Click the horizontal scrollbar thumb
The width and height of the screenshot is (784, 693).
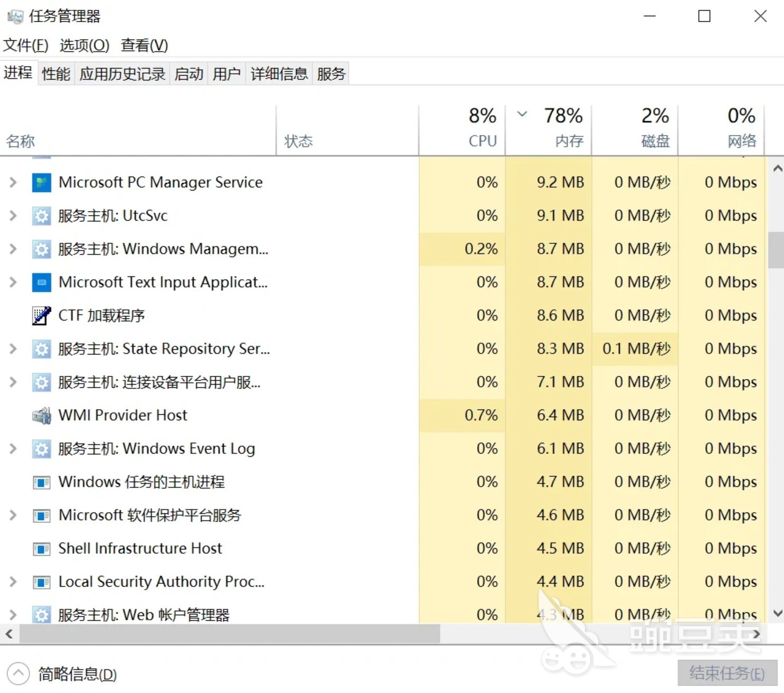coord(230,633)
